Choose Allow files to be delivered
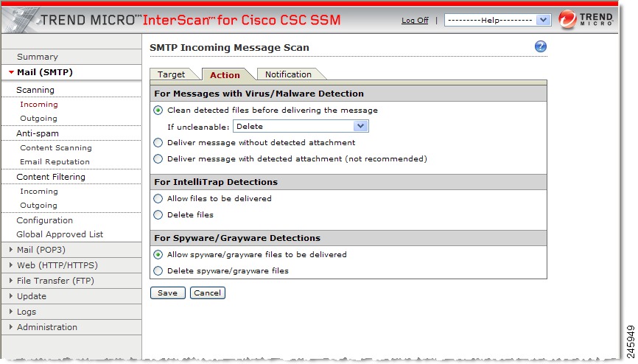638x364 pixels. [x=158, y=199]
